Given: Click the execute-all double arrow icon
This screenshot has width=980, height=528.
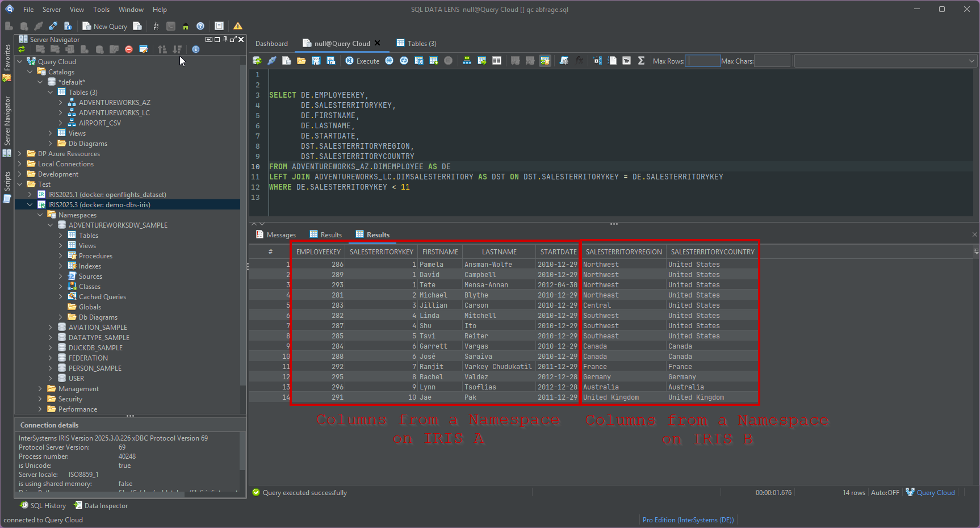Looking at the screenshot, I should [x=389, y=61].
